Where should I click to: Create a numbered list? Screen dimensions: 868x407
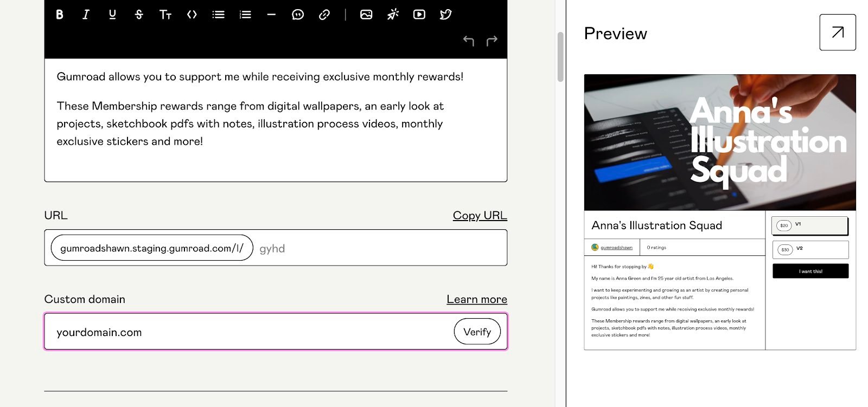(245, 15)
